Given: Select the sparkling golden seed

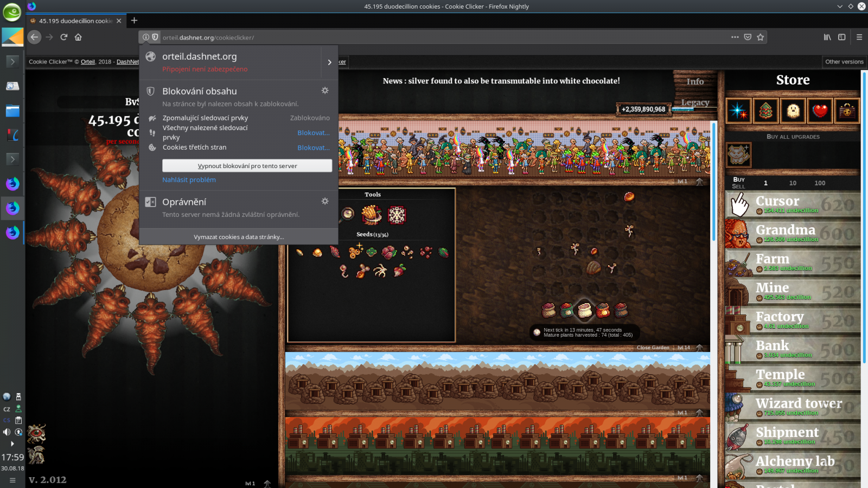Looking at the screenshot, I should [355, 251].
